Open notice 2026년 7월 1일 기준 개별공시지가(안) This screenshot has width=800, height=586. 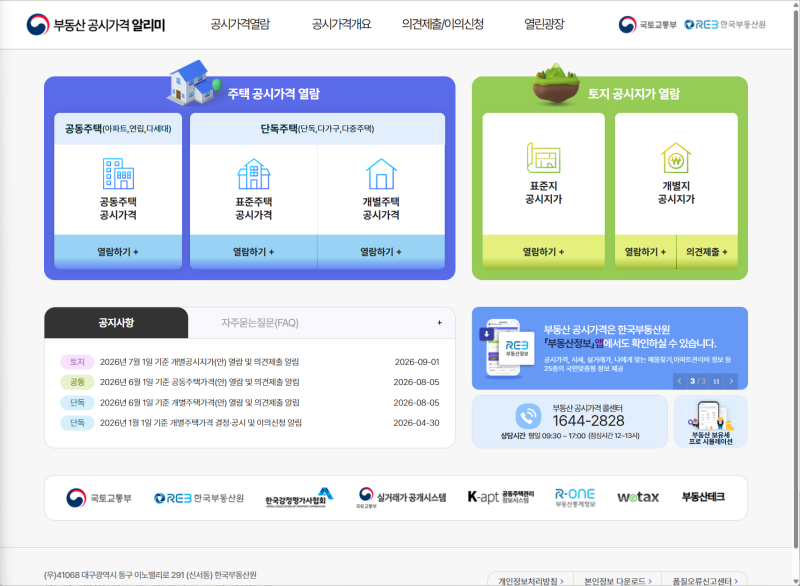(199, 362)
